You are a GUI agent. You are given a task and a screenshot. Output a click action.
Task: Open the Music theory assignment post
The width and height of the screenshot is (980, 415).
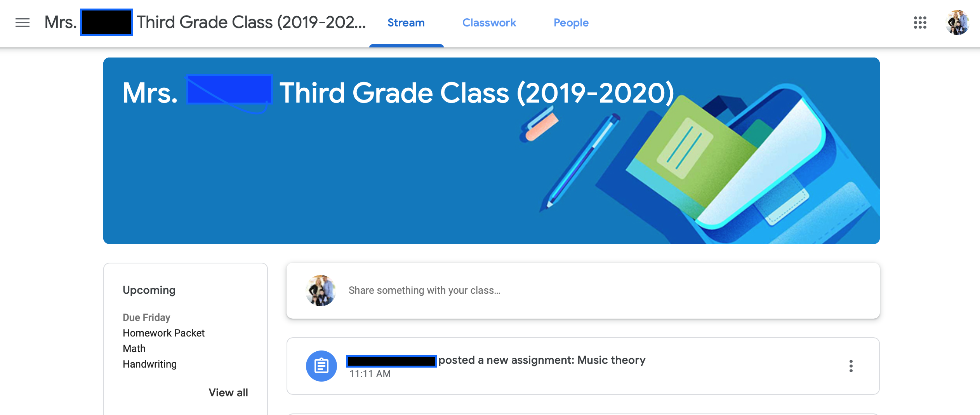[x=583, y=366]
